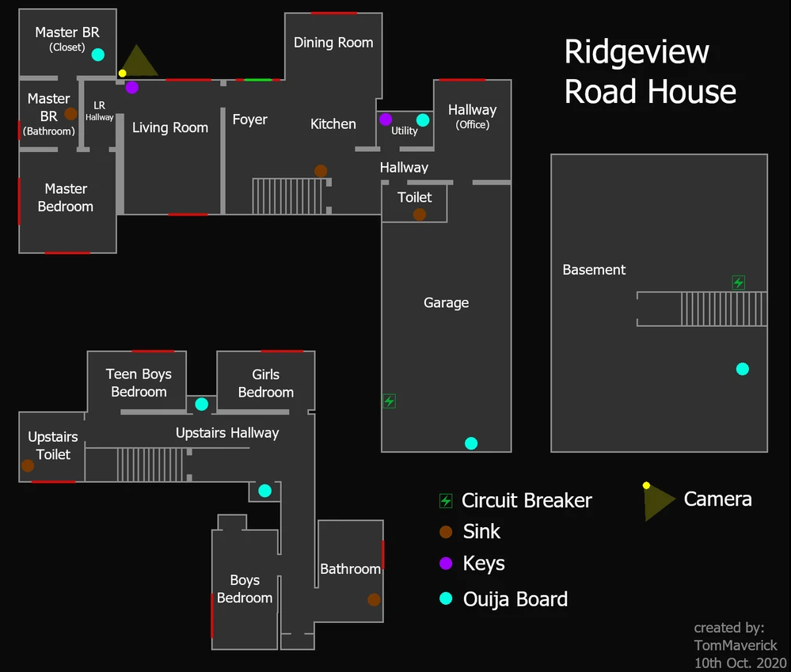Screen dimensions: 791x672
Task: Click the Ouija Board dot in the Basement
Action: pyautogui.click(x=742, y=369)
